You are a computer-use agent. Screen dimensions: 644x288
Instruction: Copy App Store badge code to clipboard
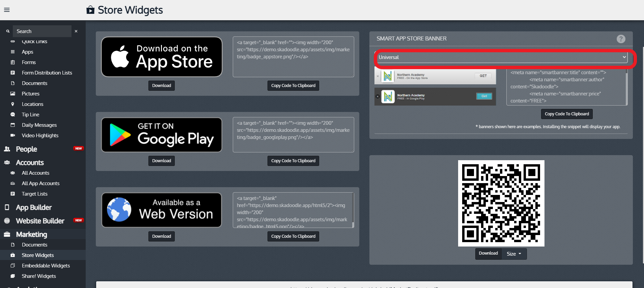coord(293,86)
